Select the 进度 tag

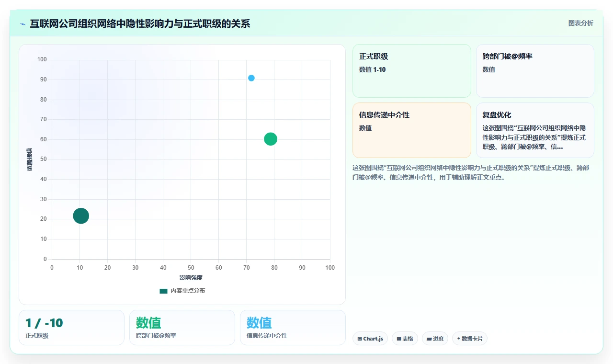(435, 339)
